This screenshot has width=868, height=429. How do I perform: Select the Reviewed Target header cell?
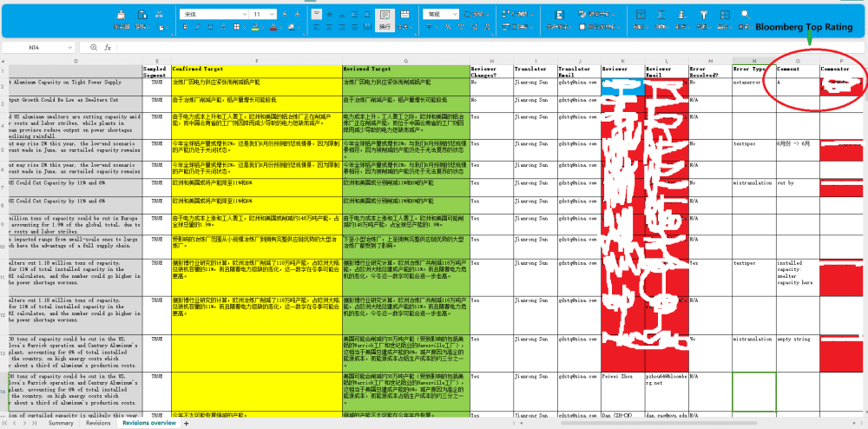tap(405, 71)
